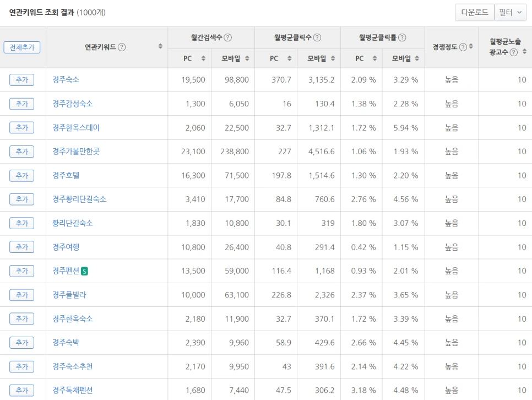Open the 경주감성숙소 keyword link
Screen dimensions: 532x400
pos(73,104)
